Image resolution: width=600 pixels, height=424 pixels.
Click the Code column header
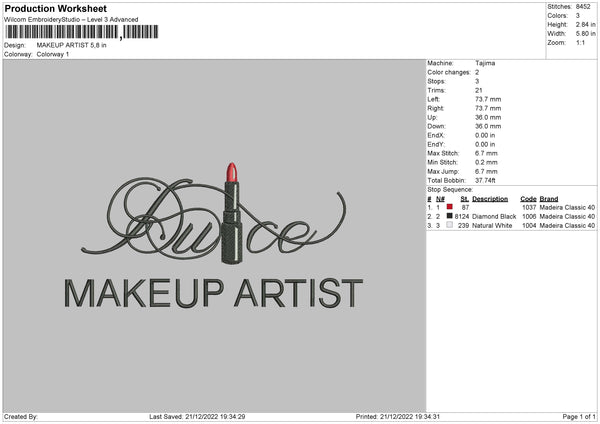coord(528,198)
